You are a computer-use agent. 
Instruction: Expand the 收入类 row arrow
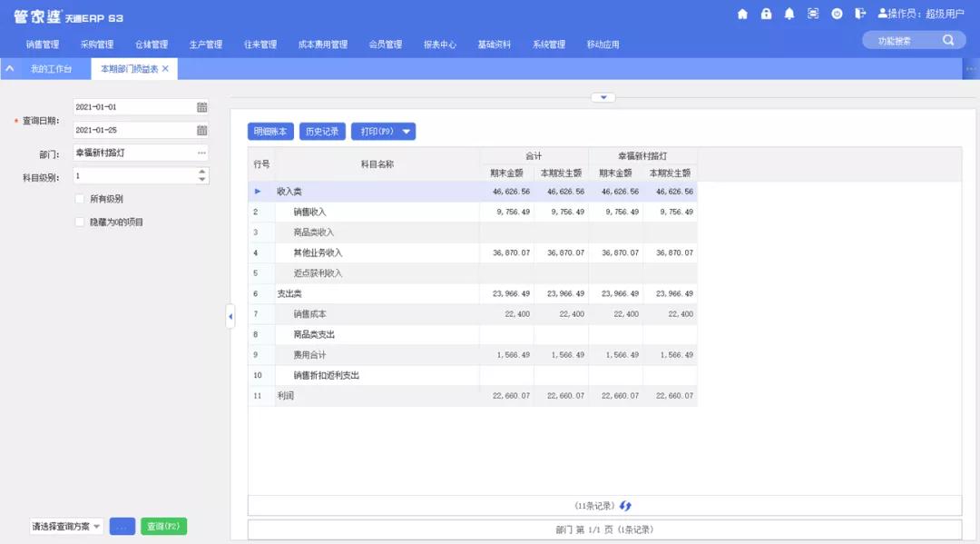[257, 191]
